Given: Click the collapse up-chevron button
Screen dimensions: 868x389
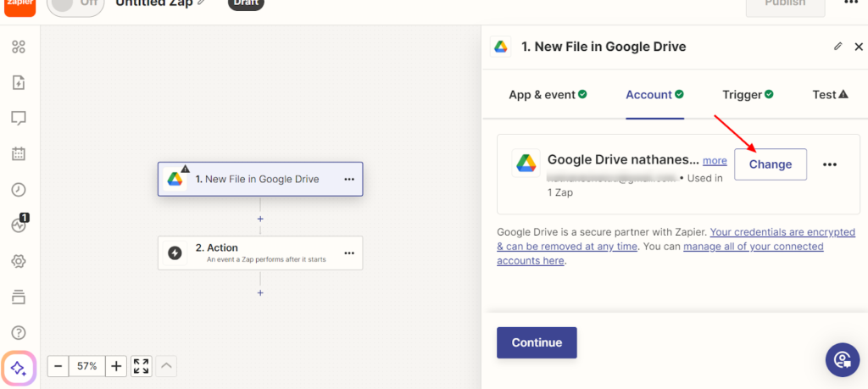Looking at the screenshot, I should point(167,366).
